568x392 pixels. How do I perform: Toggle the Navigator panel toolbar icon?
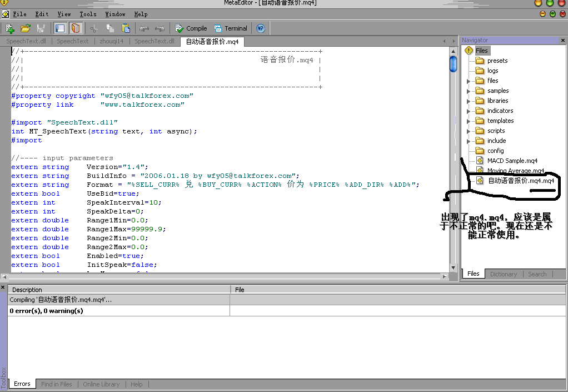coord(60,28)
